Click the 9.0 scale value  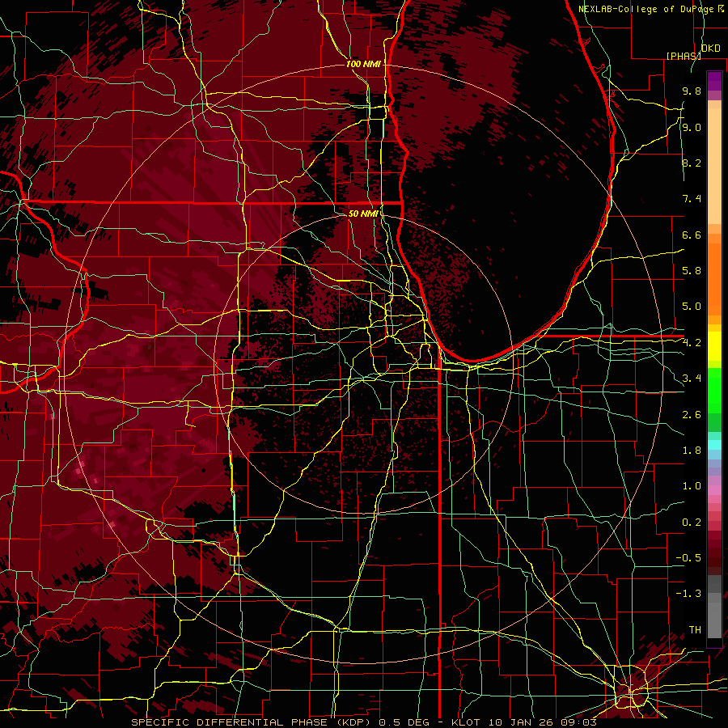coord(692,127)
